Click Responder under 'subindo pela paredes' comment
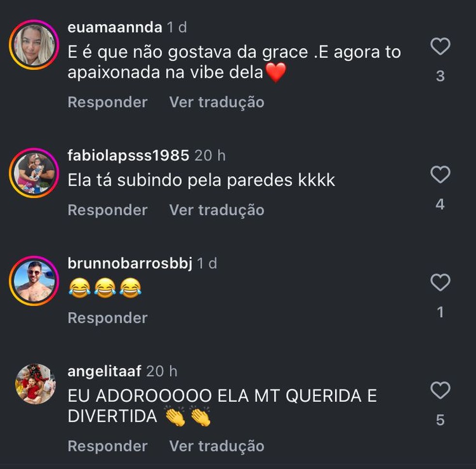Viewport: 476px width, 469px height. coord(108,210)
